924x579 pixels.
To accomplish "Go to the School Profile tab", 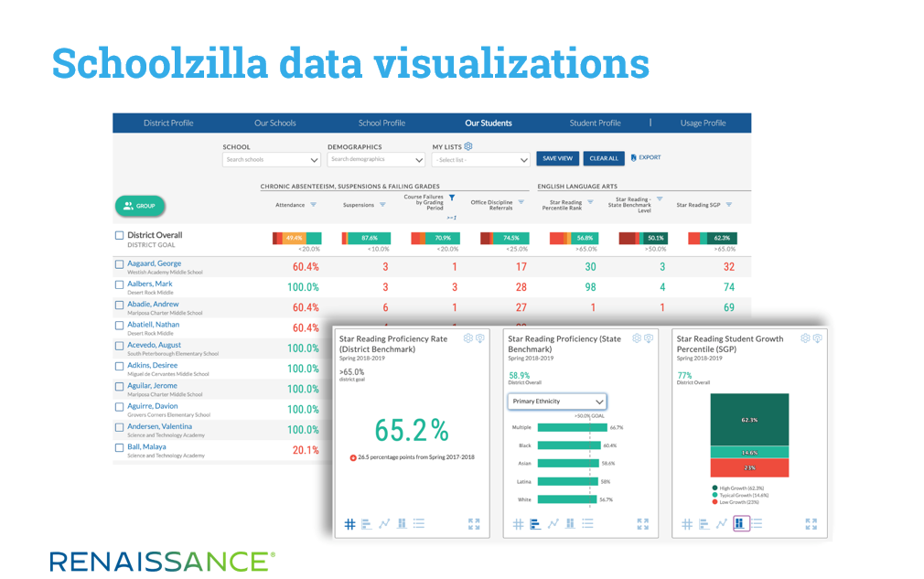I will point(381,123).
